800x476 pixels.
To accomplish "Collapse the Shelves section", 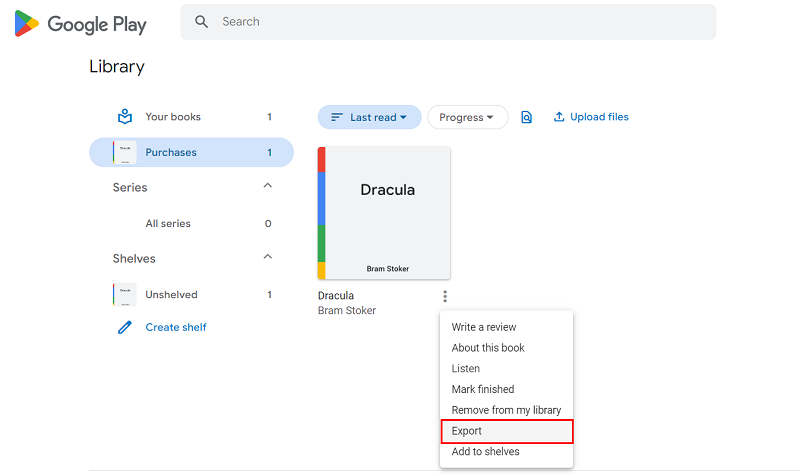I will [267, 258].
